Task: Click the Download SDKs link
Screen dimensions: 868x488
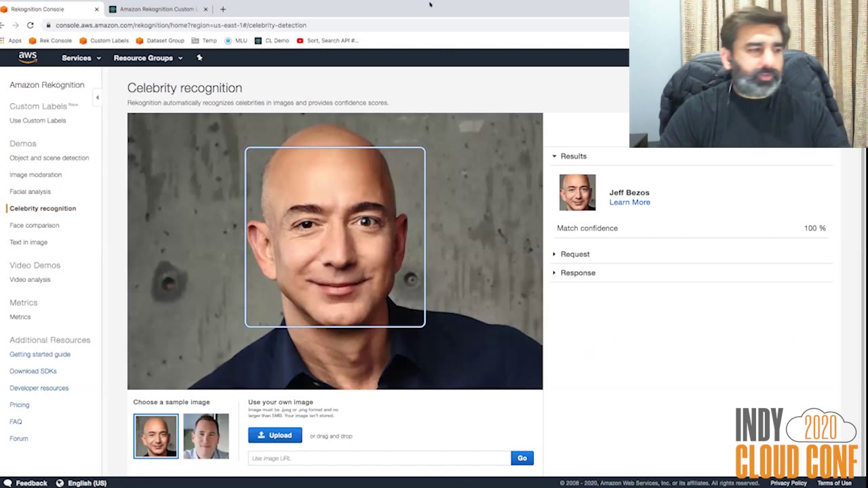Action: [33, 371]
